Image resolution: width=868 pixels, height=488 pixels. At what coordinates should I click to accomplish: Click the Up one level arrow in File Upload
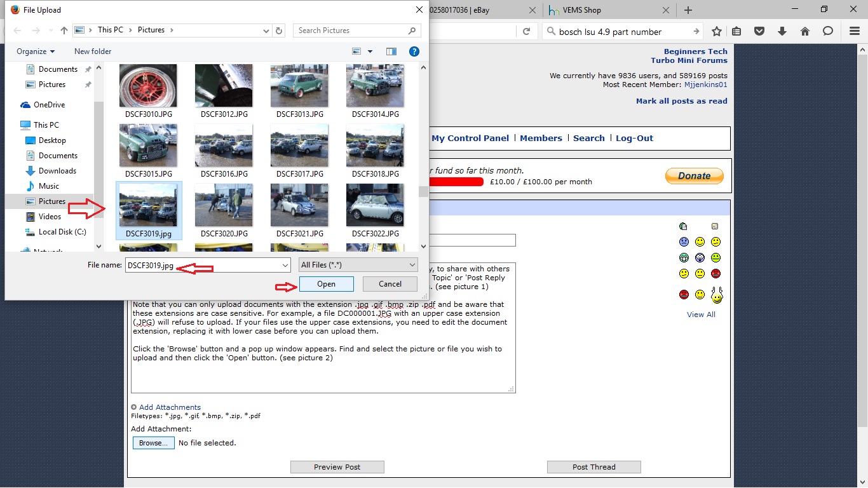pyautogui.click(x=64, y=30)
